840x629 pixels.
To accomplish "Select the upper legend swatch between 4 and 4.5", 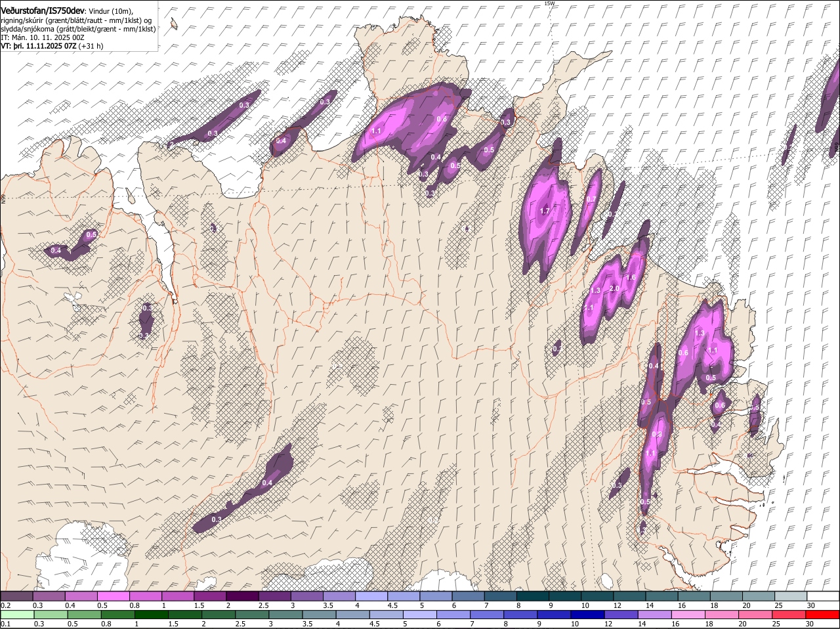I will 371,596.
